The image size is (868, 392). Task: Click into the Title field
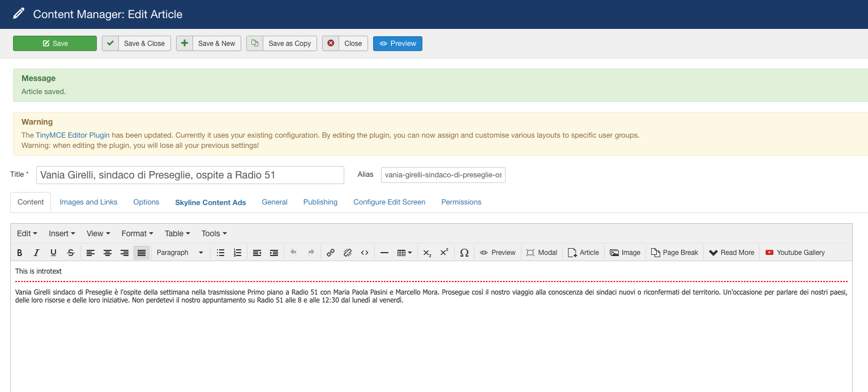[x=190, y=175]
